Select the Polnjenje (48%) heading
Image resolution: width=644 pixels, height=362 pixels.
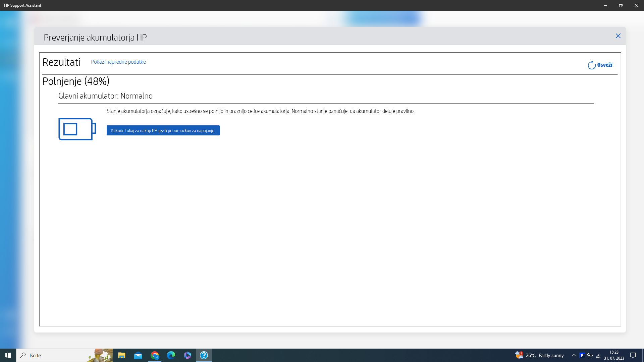point(76,81)
